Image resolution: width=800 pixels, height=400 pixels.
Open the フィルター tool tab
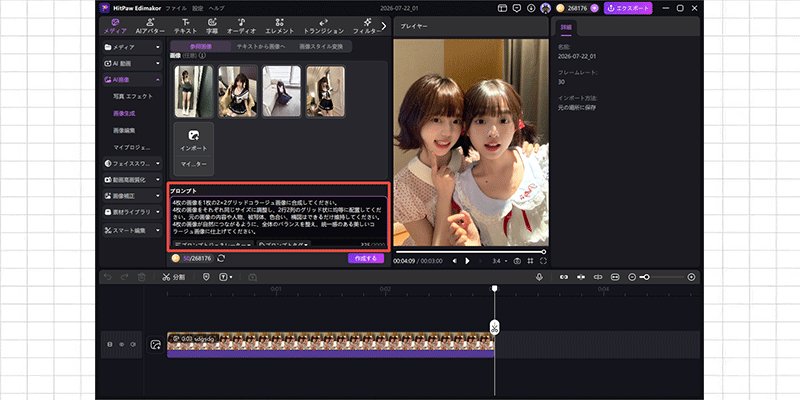click(x=367, y=26)
